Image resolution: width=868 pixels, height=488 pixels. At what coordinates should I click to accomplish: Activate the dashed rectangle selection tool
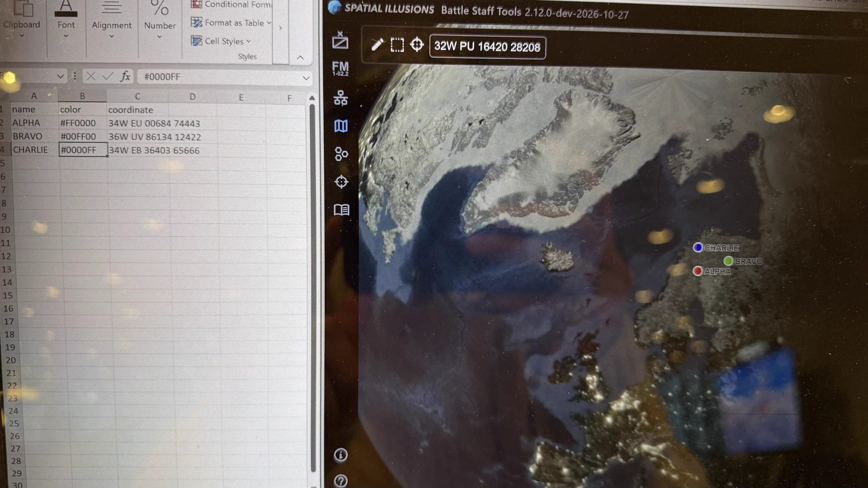pyautogui.click(x=397, y=45)
